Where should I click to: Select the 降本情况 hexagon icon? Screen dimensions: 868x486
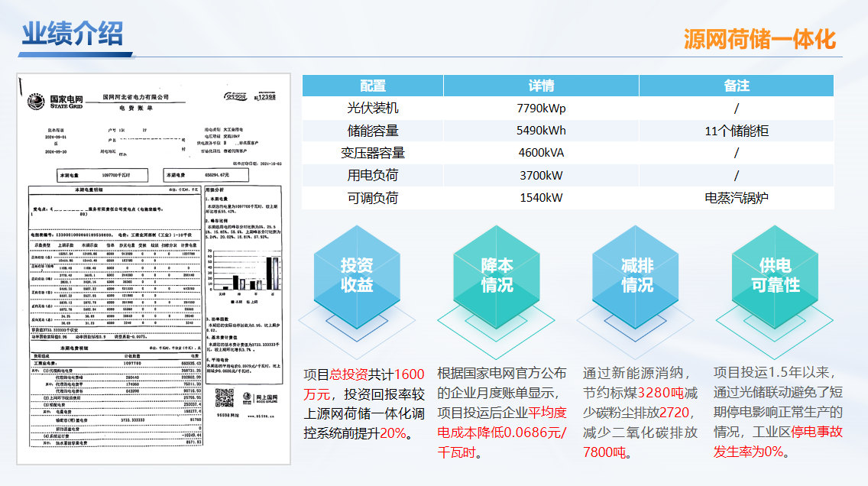point(497,275)
